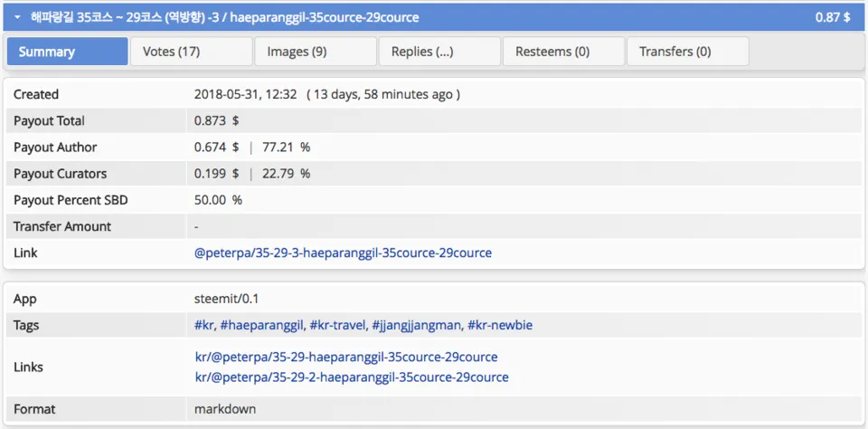Open the kr/@peterpa/35-29-haeparanggil link
The width and height of the screenshot is (868, 429).
(345, 357)
